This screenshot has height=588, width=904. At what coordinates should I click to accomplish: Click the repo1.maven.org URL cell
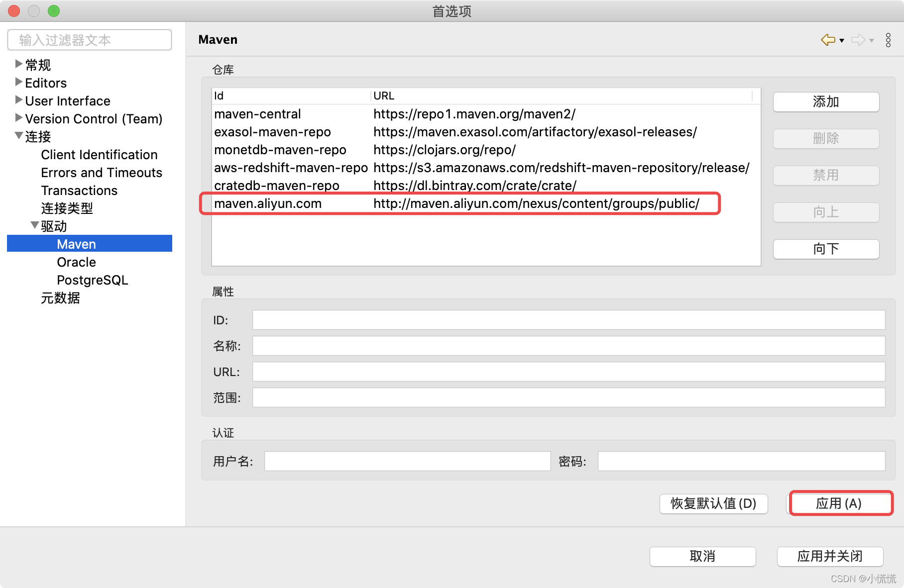click(474, 114)
